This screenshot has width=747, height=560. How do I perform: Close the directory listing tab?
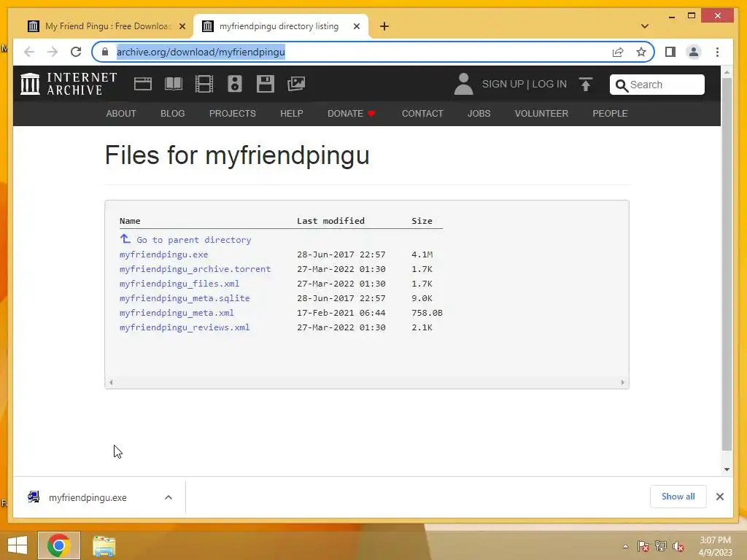356,26
